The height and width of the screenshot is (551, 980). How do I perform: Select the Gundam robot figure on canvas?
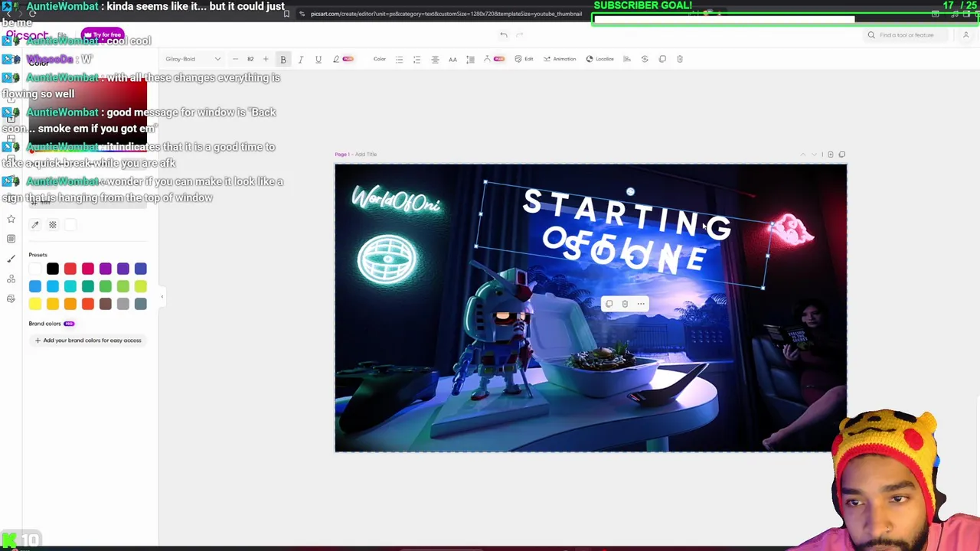pos(501,333)
